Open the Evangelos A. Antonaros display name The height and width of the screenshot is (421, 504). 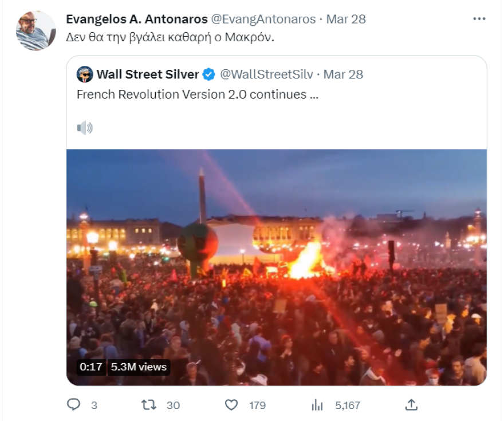click(137, 19)
